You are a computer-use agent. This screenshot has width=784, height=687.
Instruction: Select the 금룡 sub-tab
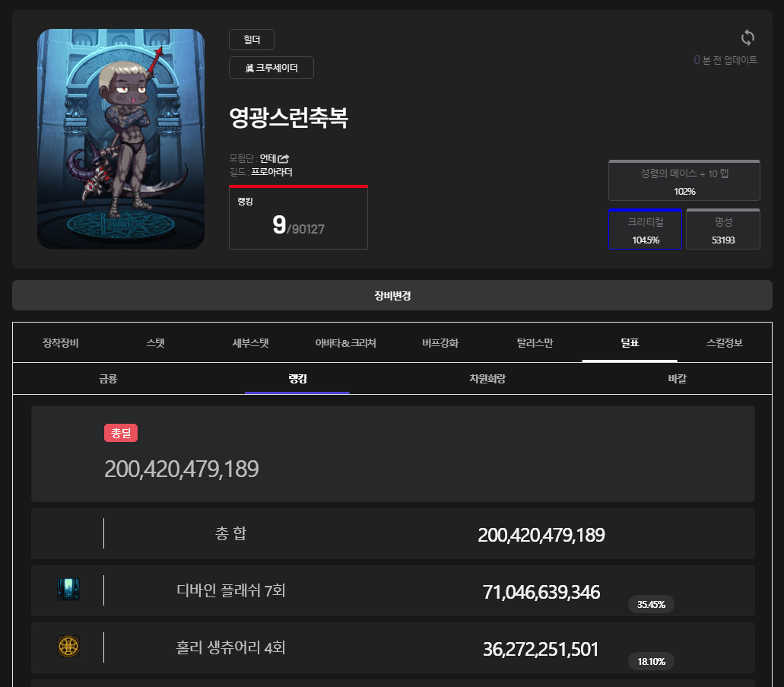pos(108,378)
